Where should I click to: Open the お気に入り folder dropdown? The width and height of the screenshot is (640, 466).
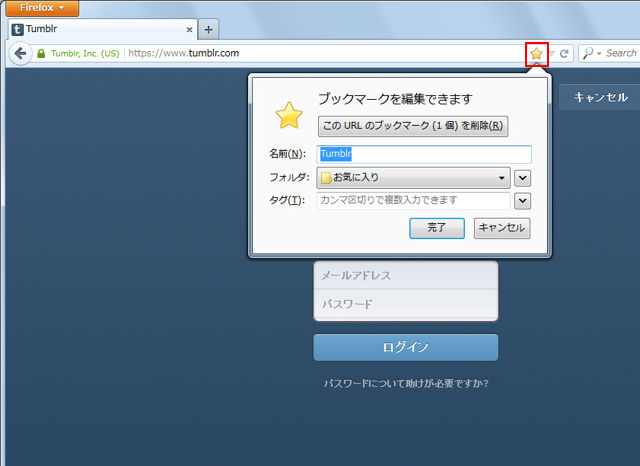[x=413, y=178]
